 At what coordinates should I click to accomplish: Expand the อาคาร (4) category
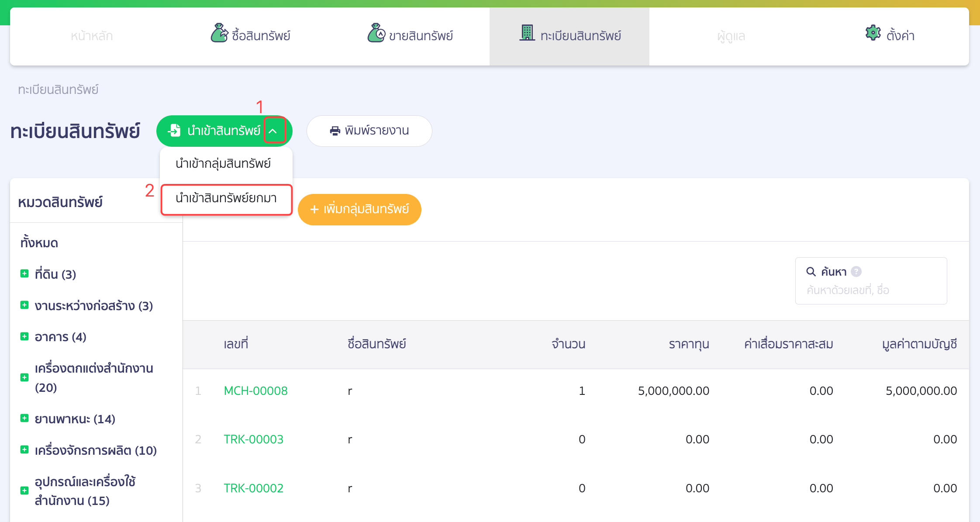24,337
